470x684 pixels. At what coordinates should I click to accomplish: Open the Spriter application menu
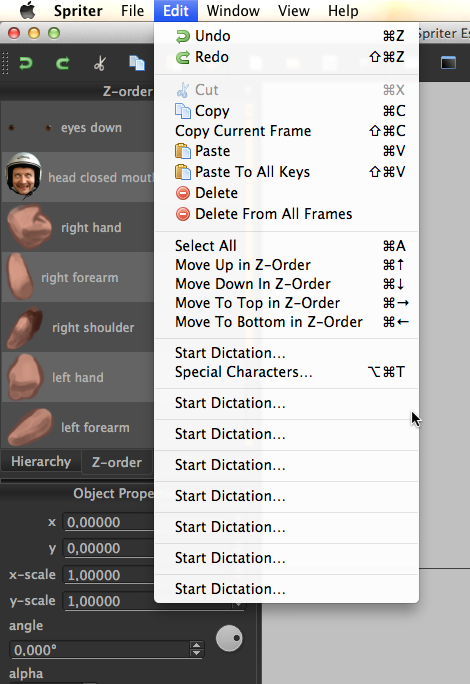tap(78, 10)
